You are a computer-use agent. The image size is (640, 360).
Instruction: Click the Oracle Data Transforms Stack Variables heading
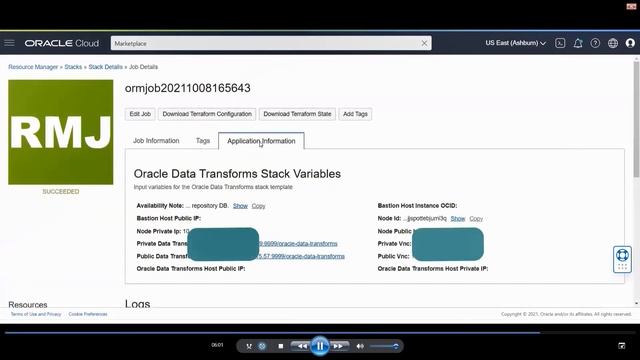click(x=237, y=174)
